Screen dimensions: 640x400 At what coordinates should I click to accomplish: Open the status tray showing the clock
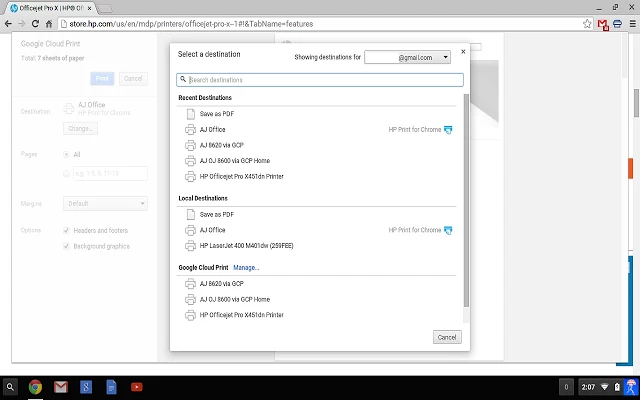(600, 387)
